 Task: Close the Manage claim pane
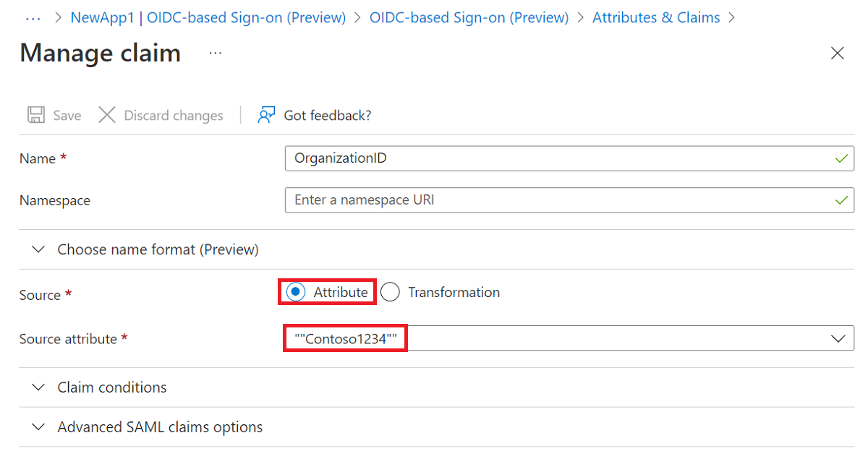(x=838, y=53)
